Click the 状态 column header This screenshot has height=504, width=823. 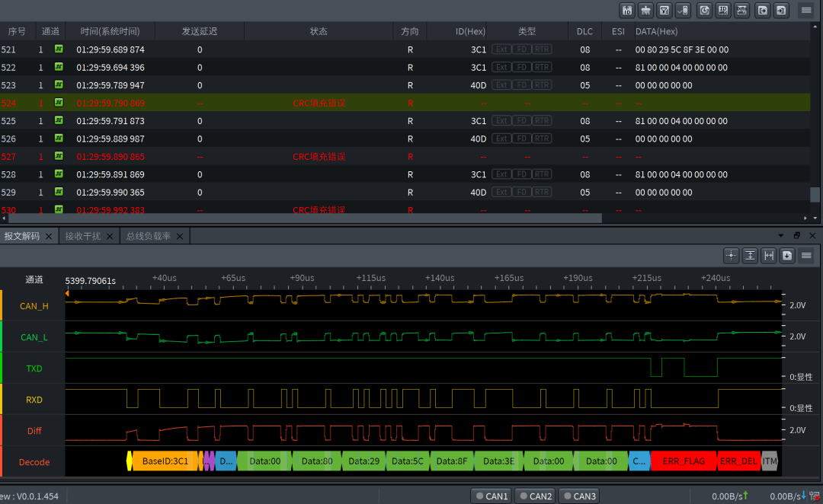click(x=319, y=31)
